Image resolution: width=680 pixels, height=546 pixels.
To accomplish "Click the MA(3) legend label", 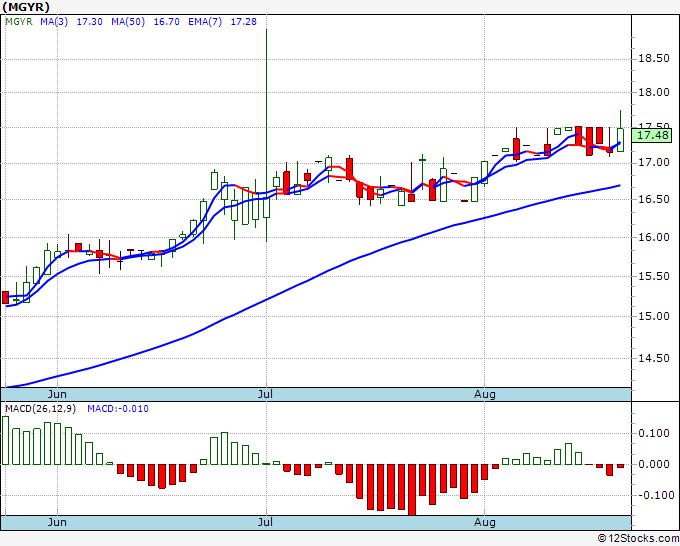I will click(54, 22).
